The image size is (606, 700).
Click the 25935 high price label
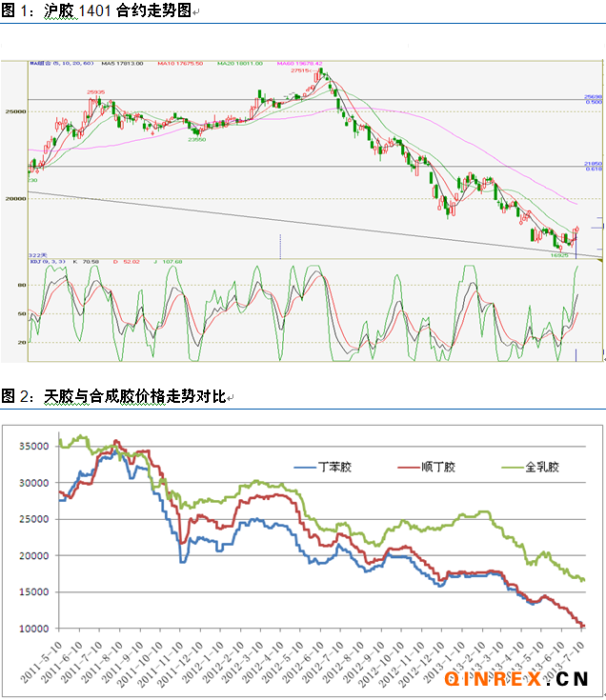coord(95,92)
